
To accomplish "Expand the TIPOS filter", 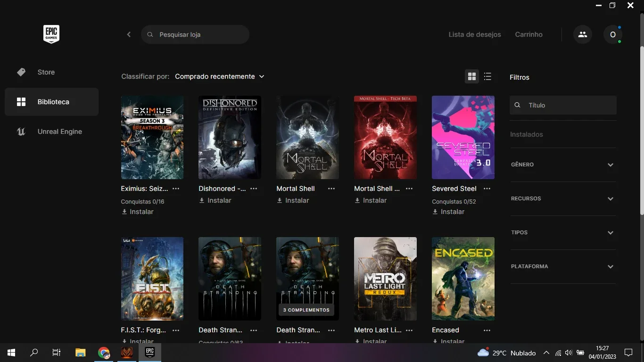I will click(x=563, y=232).
